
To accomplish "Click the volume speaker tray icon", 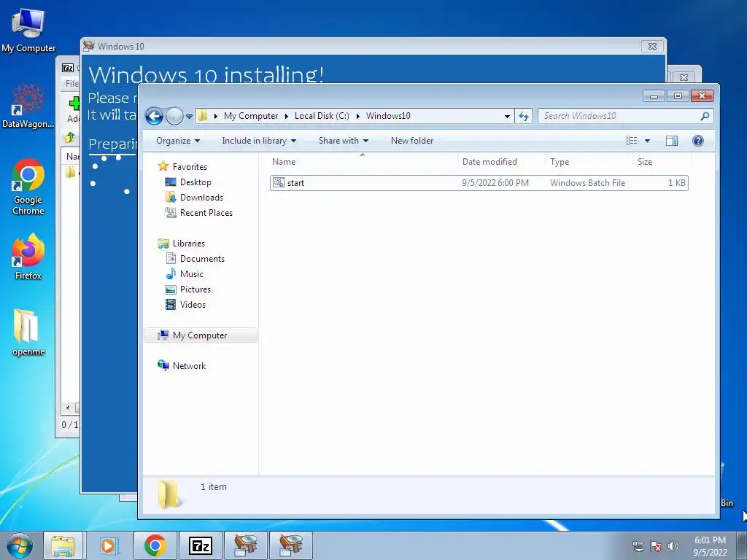I will tap(673, 546).
